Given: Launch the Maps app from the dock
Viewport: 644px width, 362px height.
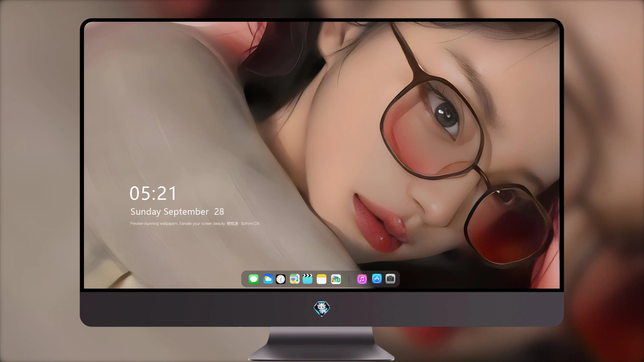Looking at the screenshot, I should 294,279.
